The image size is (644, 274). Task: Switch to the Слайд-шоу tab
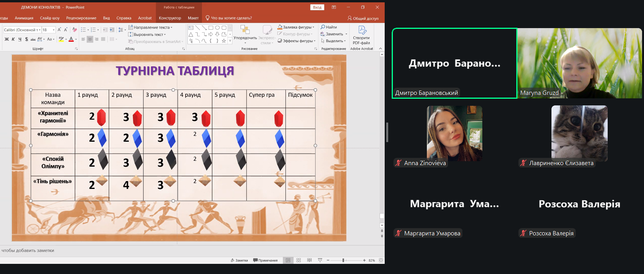click(50, 18)
